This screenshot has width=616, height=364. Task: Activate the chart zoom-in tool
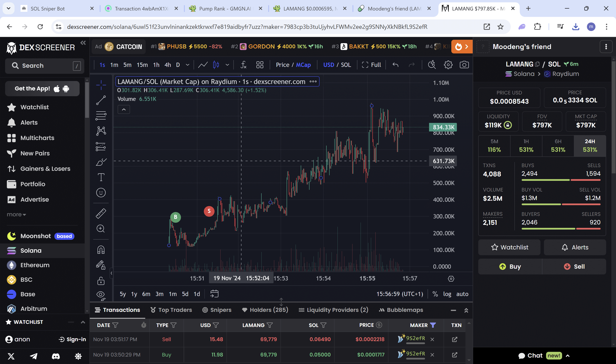(x=101, y=229)
